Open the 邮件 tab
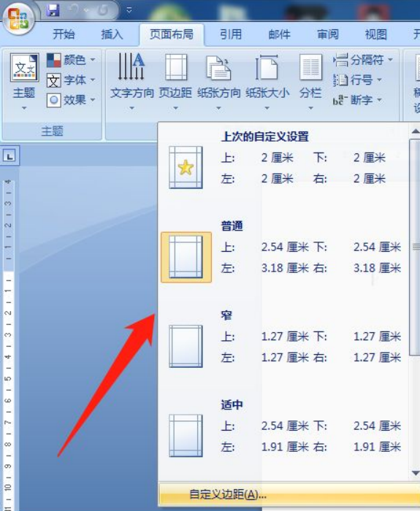 [x=279, y=34]
